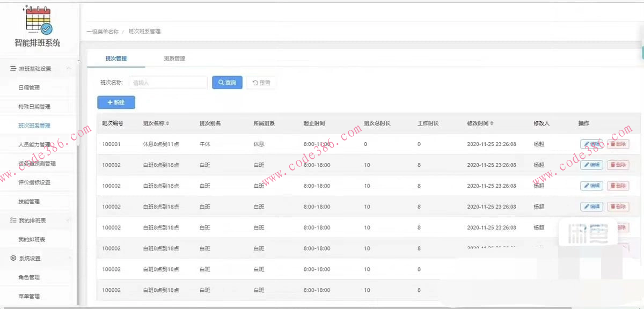This screenshot has width=644, height=309.
Task: Focus the 班次名称 search input field
Action: [x=168, y=83]
